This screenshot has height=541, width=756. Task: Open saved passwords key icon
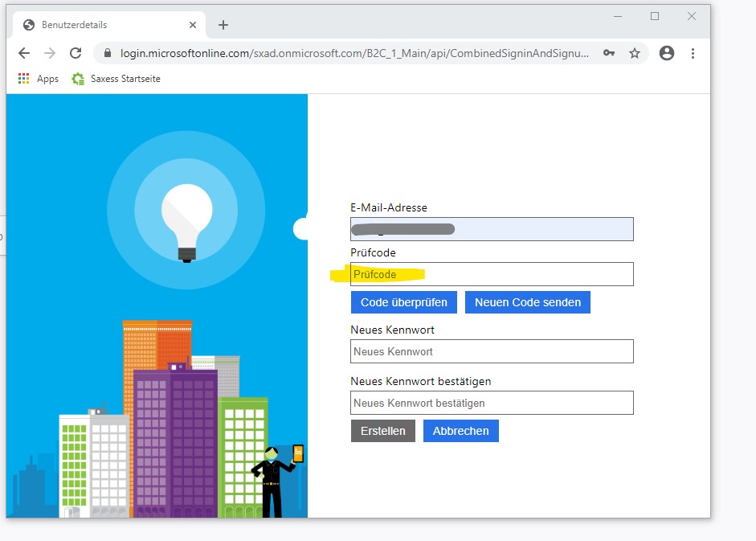click(609, 53)
